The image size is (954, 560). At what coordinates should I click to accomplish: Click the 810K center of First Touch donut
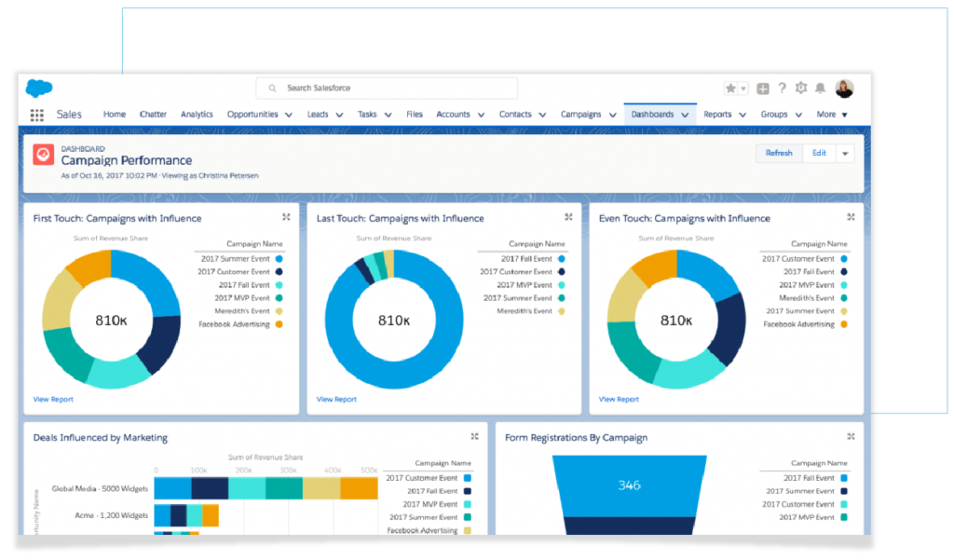click(112, 321)
